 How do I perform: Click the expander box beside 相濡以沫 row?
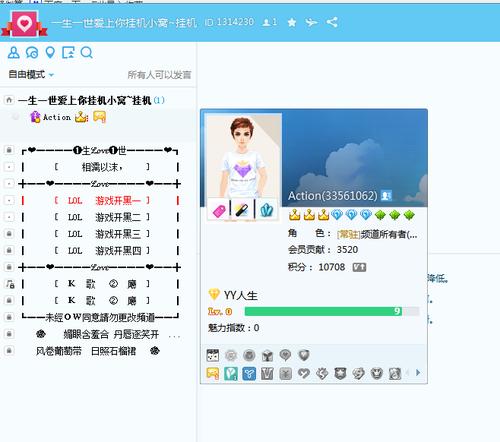pos(9,167)
